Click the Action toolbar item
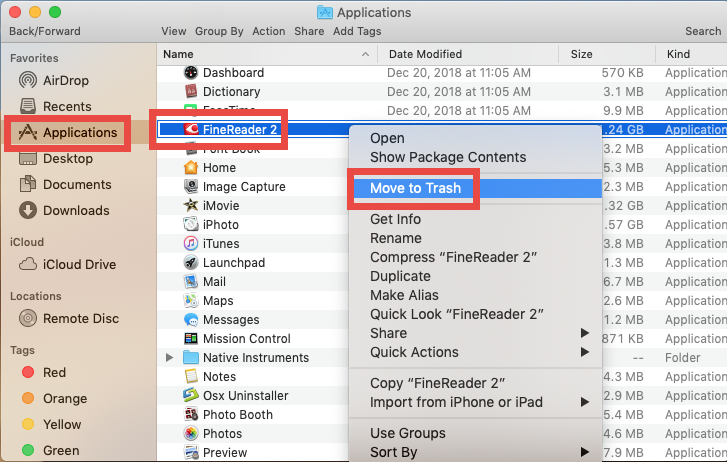This screenshot has width=727, height=462. pos(269,31)
